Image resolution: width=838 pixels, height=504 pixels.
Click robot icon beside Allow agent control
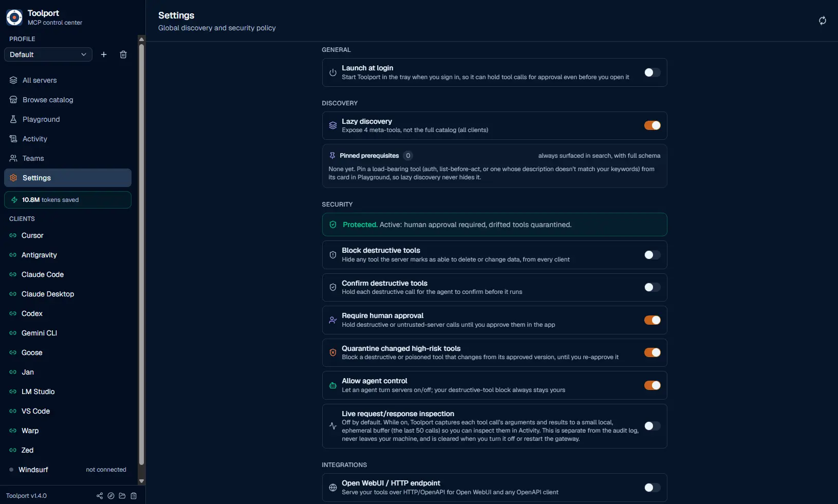point(333,385)
